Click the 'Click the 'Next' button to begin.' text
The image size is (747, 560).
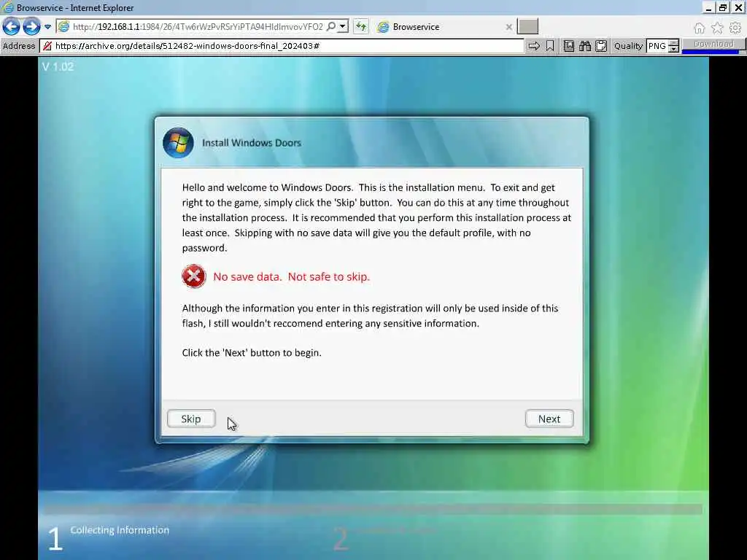(x=252, y=353)
